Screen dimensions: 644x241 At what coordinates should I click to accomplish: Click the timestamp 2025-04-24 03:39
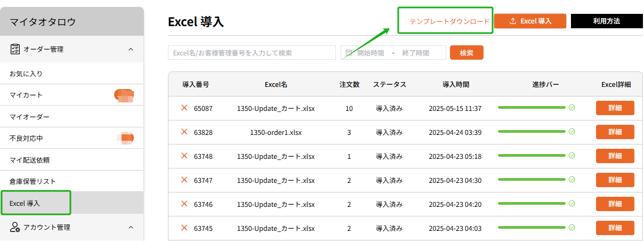tap(455, 132)
